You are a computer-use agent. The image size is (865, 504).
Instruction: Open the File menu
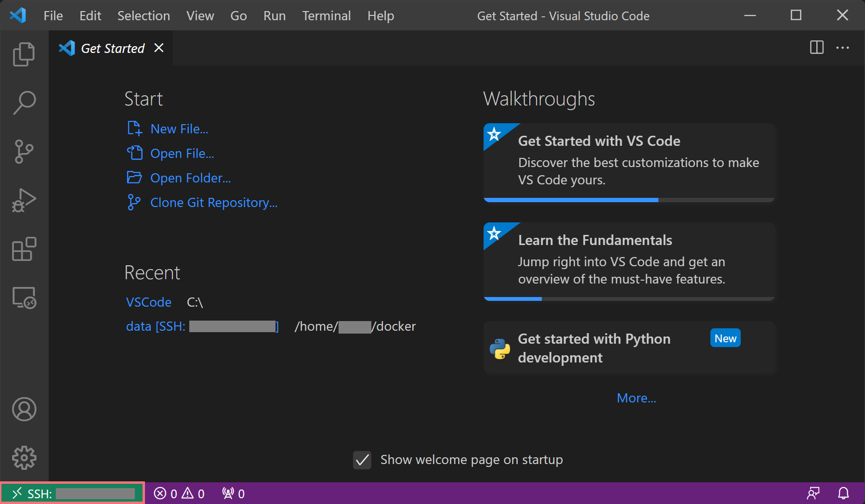53,16
